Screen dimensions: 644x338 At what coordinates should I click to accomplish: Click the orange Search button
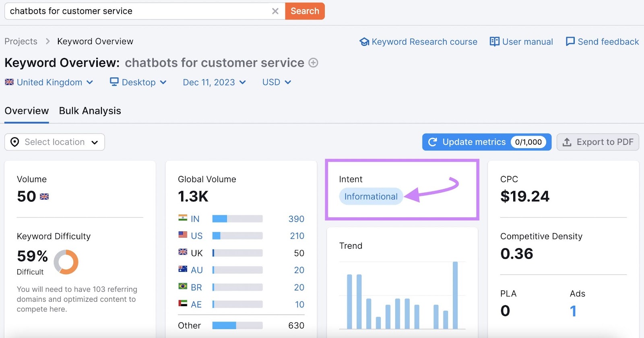[x=305, y=11]
